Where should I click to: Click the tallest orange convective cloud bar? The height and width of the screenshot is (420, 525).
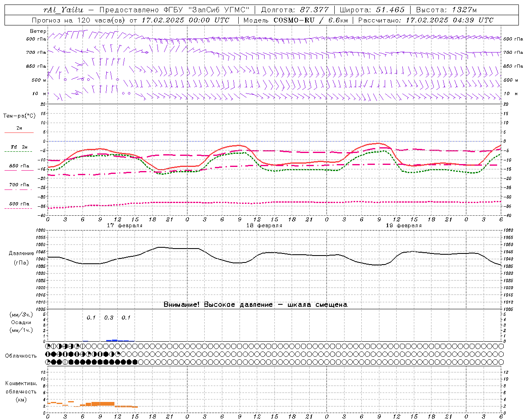103,404
